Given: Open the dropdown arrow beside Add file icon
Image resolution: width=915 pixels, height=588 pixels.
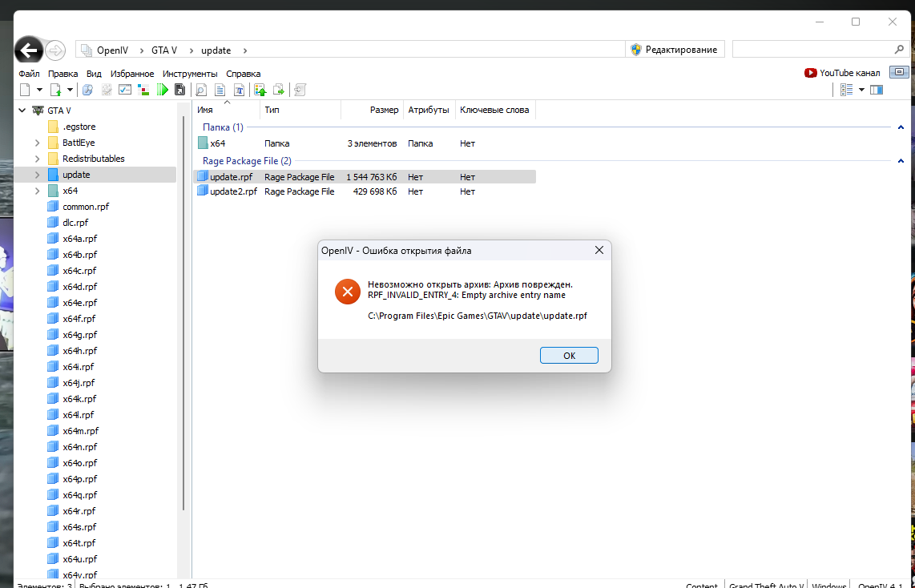Looking at the screenshot, I should coord(70,90).
